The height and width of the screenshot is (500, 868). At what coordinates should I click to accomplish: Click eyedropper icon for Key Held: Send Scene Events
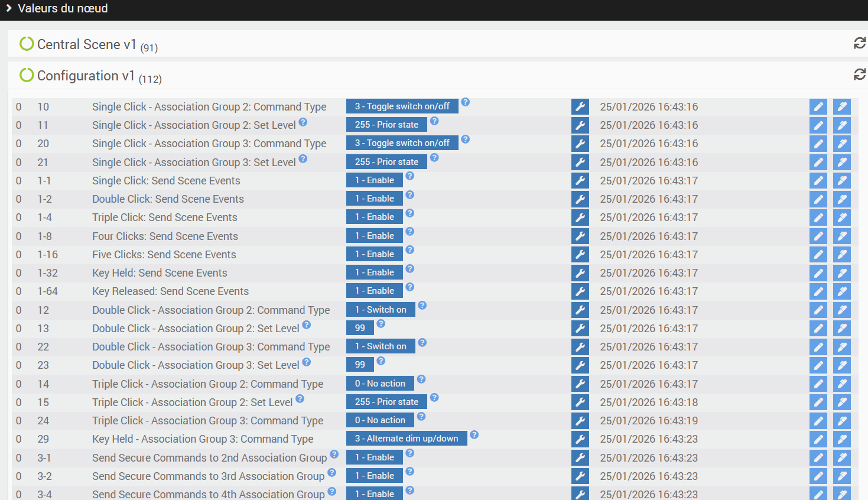[841, 273]
